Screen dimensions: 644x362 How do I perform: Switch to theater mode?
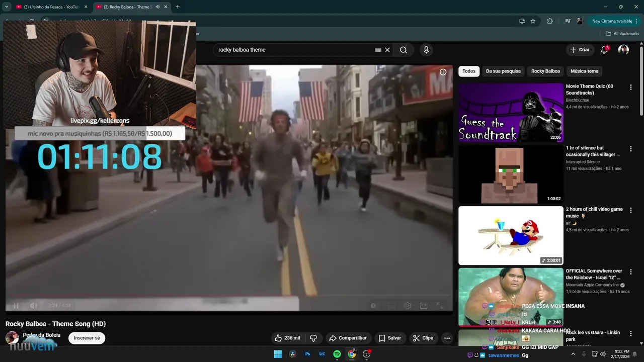click(x=424, y=305)
